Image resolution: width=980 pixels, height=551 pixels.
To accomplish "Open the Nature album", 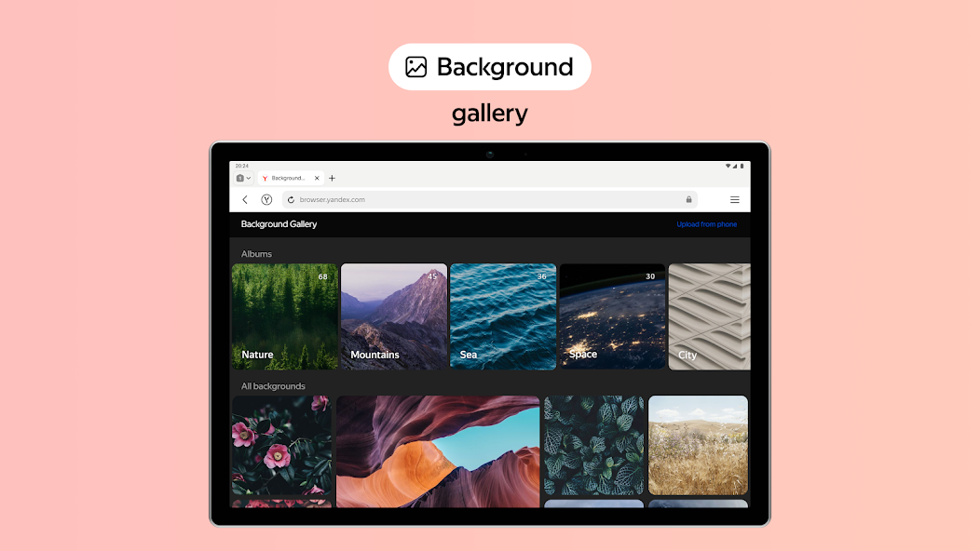I will coord(284,316).
